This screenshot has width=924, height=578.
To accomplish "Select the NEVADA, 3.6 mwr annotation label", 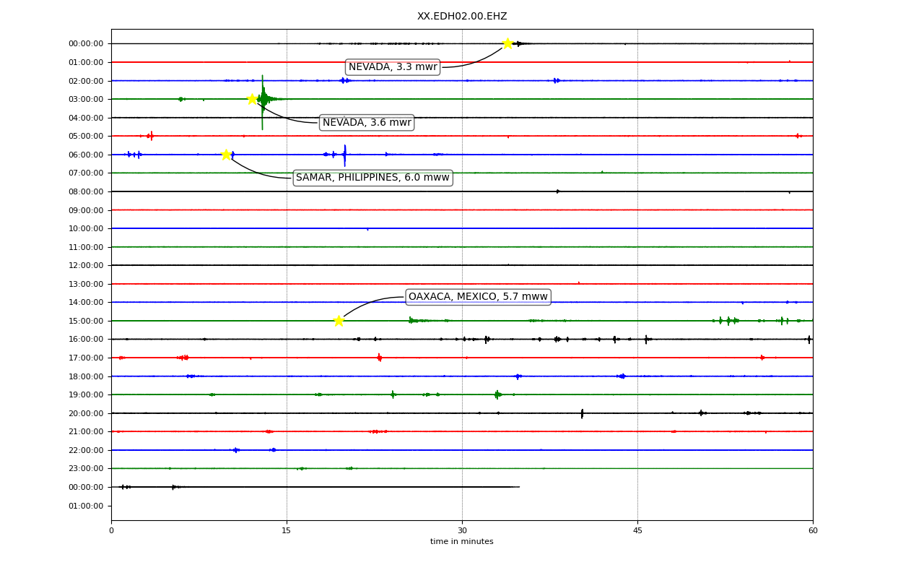I will coord(367,123).
